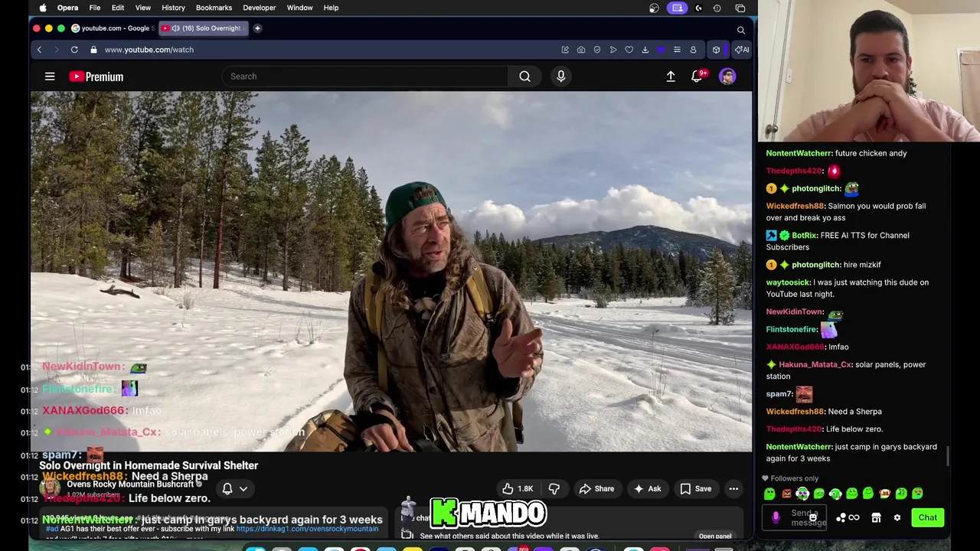Click the www.youtube.com/watch address bar
This screenshot has height=551, width=980.
coord(149,50)
